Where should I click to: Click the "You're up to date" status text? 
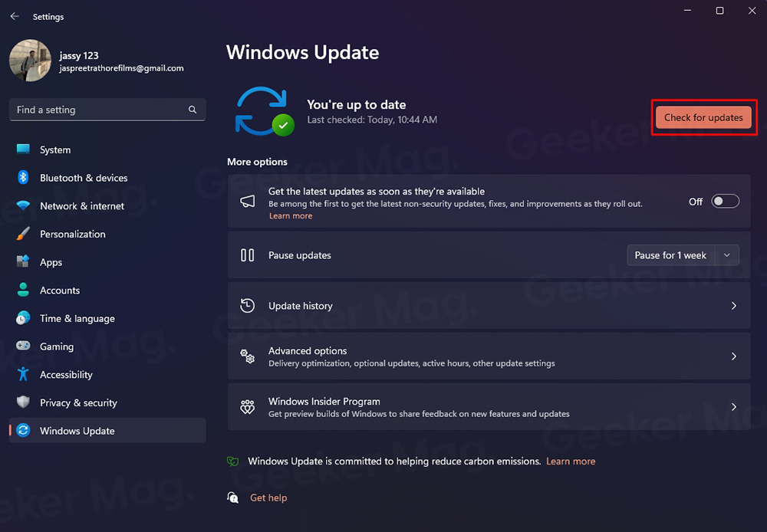pyautogui.click(x=357, y=105)
